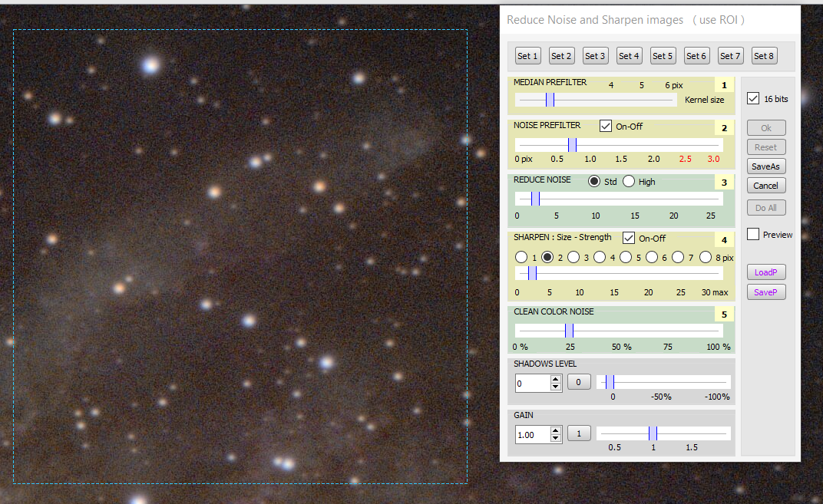Toggle the 16 bits checkbox

point(753,98)
